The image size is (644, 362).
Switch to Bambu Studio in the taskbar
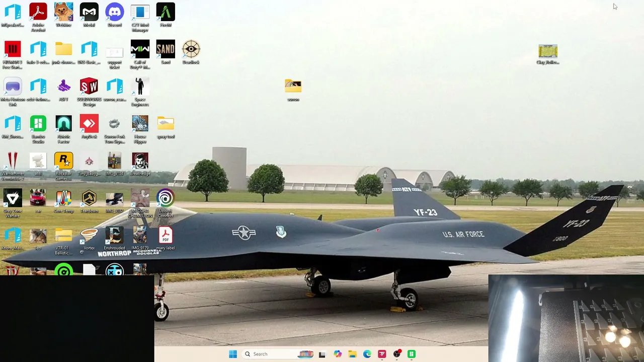412,354
